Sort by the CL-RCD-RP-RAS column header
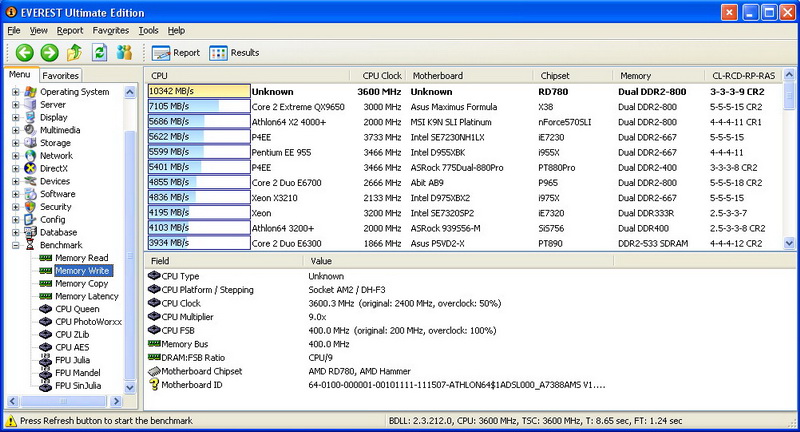Image resolution: width=800 pixels, height=432 pixels. [x=743, y=75]
